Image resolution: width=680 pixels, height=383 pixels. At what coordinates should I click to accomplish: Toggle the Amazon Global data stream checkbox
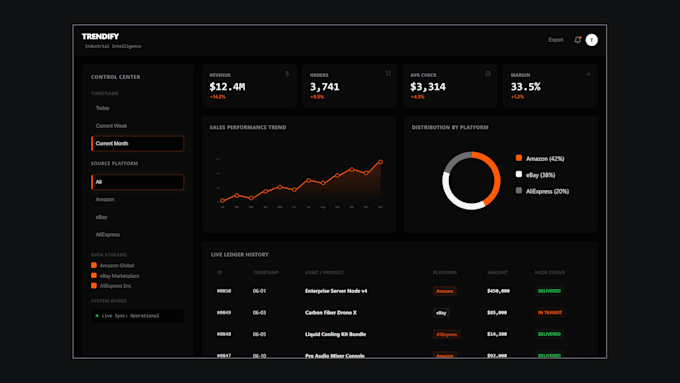click(94, 265)
